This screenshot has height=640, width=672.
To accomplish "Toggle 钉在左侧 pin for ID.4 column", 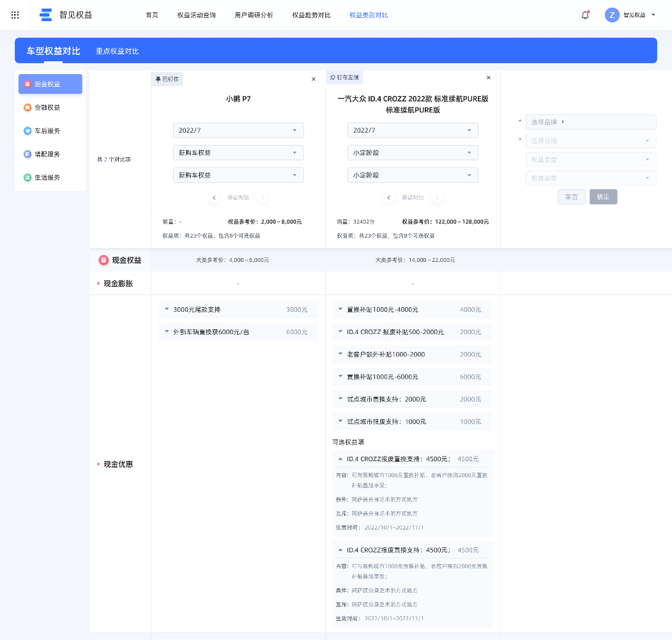I will 344,77.
